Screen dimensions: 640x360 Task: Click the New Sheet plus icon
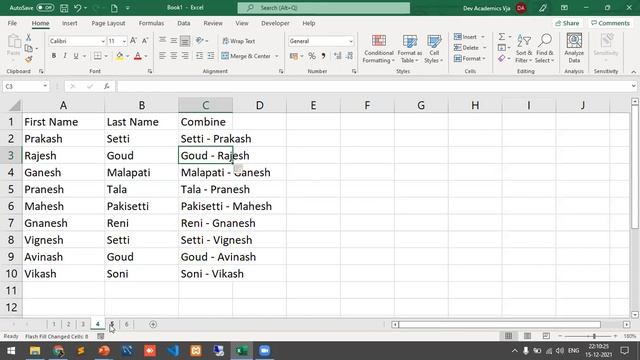tap(153, 324)
